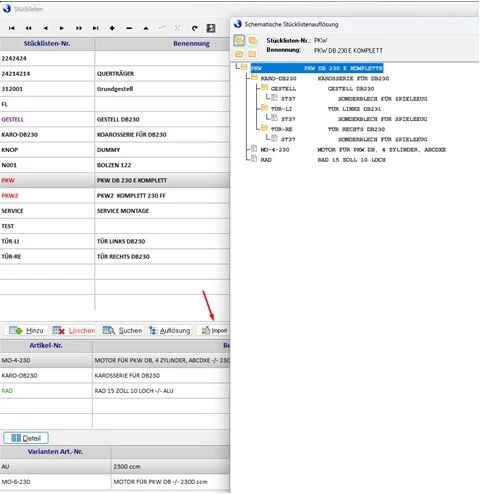The width and height of the screenshot is (480, 494).
Task: Click the highlighted folder-tree icon in Stücklistenauflösung
Action: [x=239, y=41]
